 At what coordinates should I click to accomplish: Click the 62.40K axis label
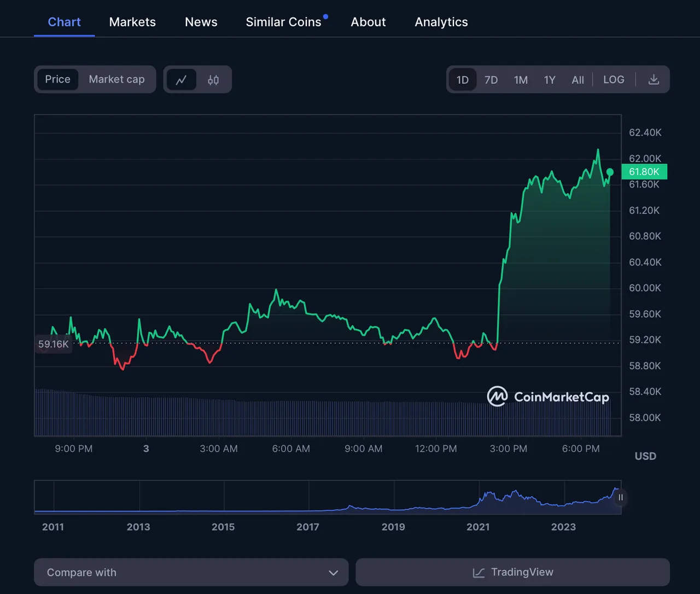coord(645,132)
